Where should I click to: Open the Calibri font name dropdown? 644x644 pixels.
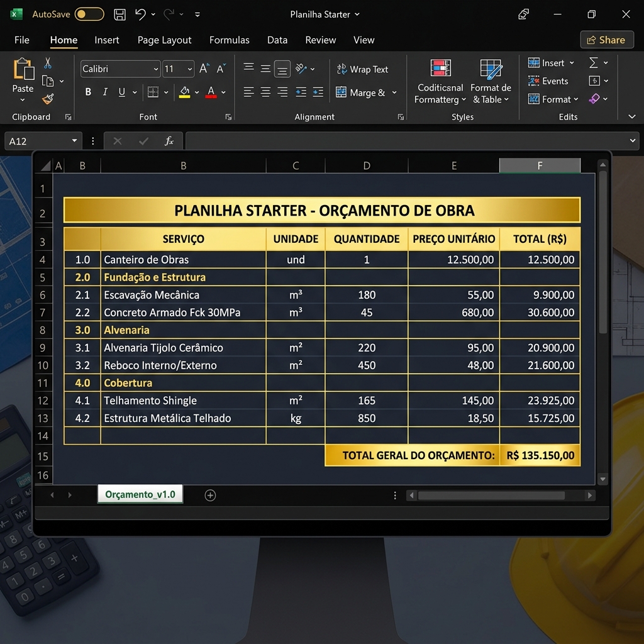pyautogui.click(x=156, y=69)
